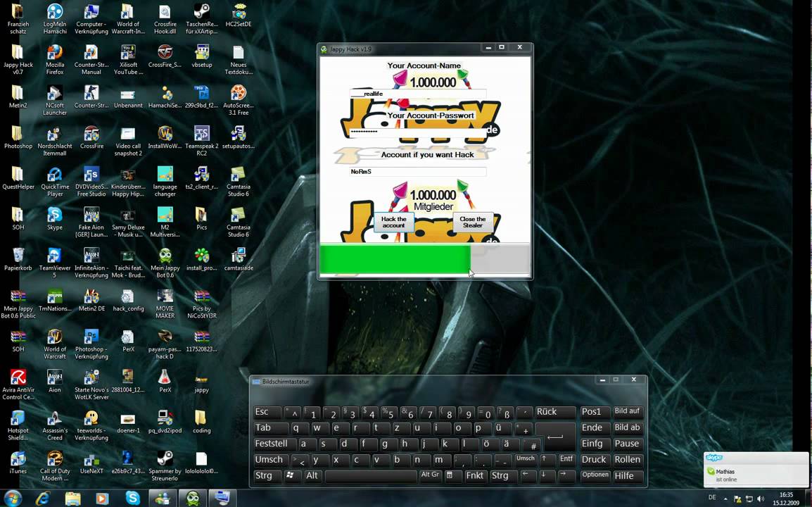Select the Skype desktop shortcut

(55, 218)
